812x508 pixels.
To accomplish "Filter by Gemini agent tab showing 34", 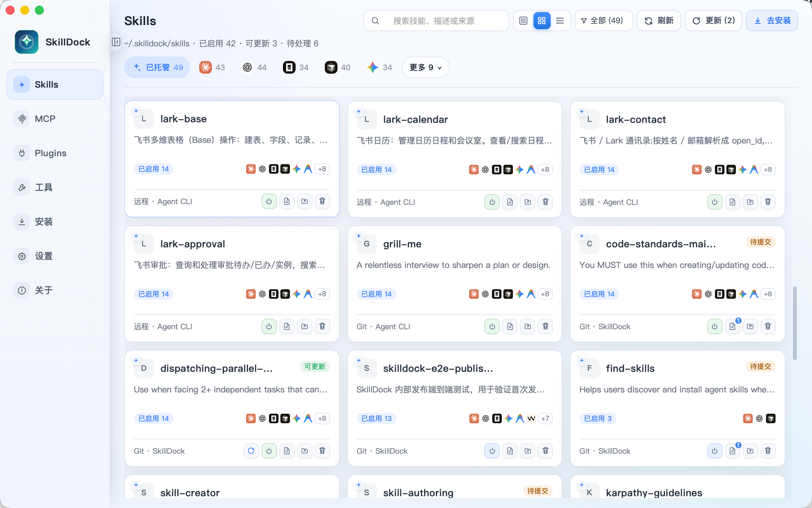I will pos(379,67).
